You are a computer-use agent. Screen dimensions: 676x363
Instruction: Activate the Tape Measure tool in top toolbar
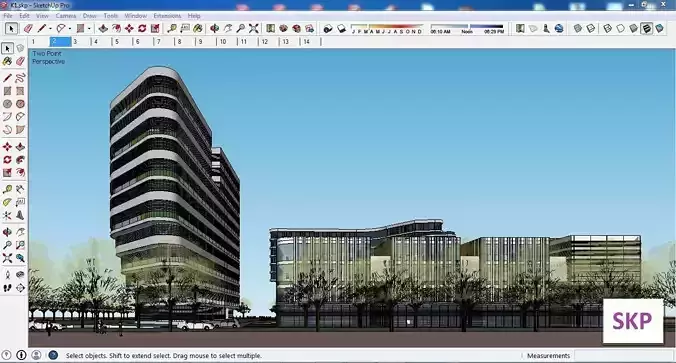click(172, 28)
